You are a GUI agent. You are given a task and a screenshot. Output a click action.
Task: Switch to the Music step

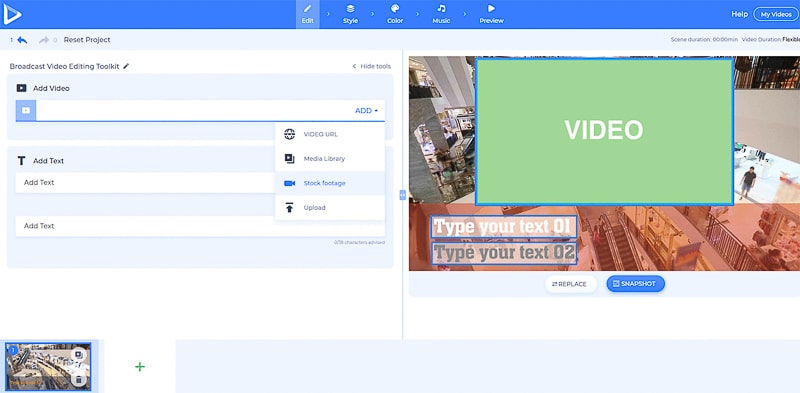pos(441,14)
